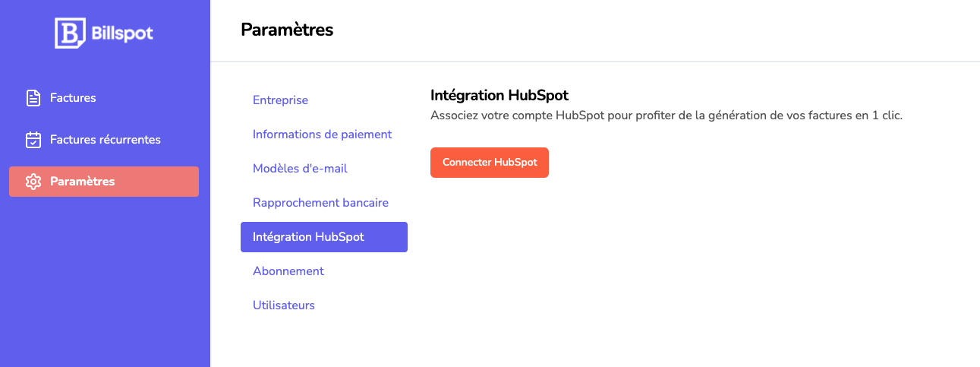Select Paramètres in the sidebar

pyautogui.click(x=104, y=182)
